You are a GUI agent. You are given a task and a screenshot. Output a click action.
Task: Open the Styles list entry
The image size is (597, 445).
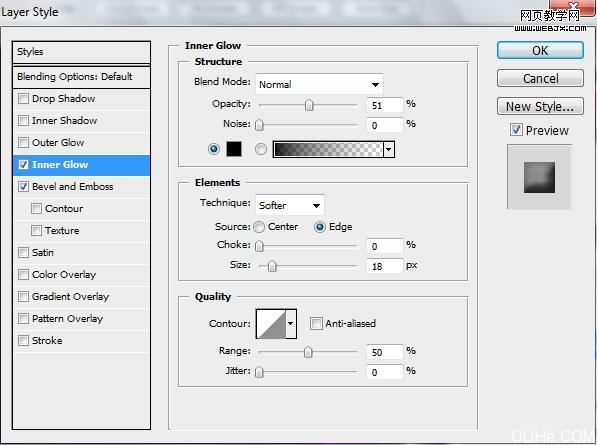[x=81, y=52]
